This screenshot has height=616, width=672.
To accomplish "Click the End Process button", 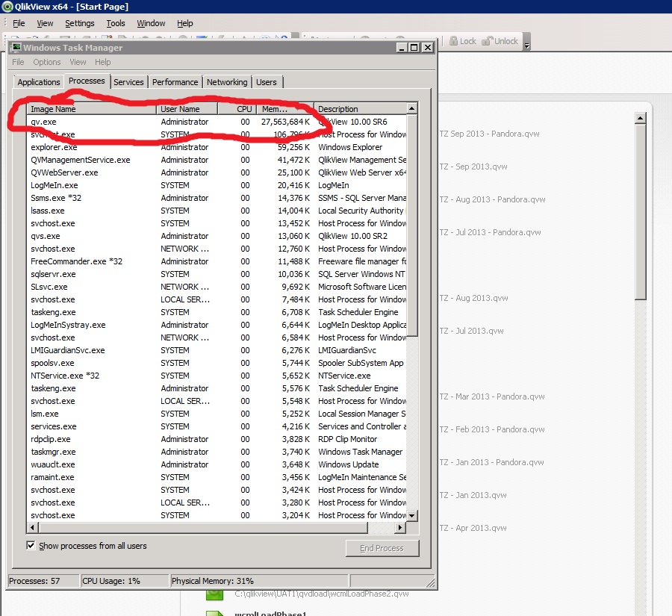I will tap(382, 548).
